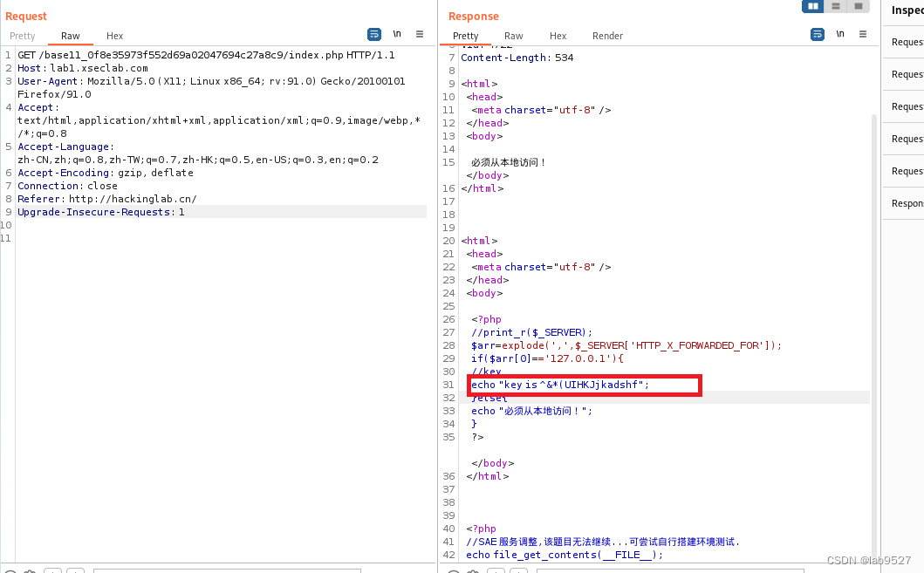Click the orange Request panel title
This screenshot has width=924, height=573.
click(x=26, y=16)
